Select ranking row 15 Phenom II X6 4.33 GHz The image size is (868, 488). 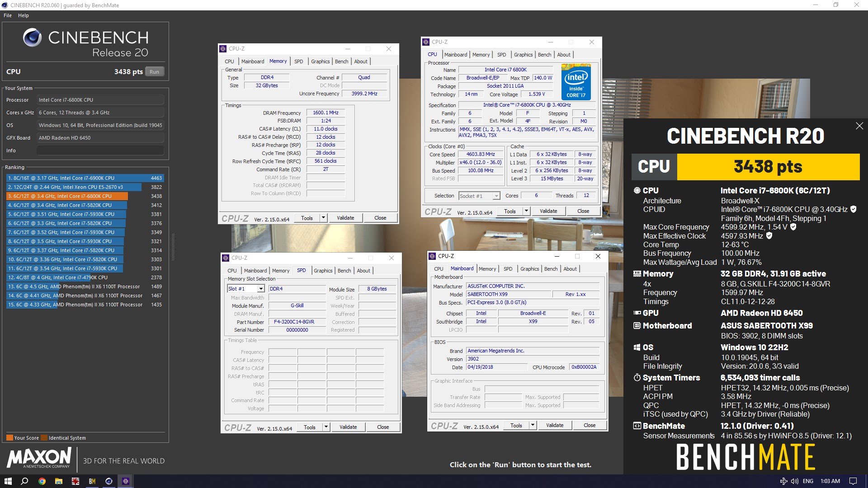85,305
